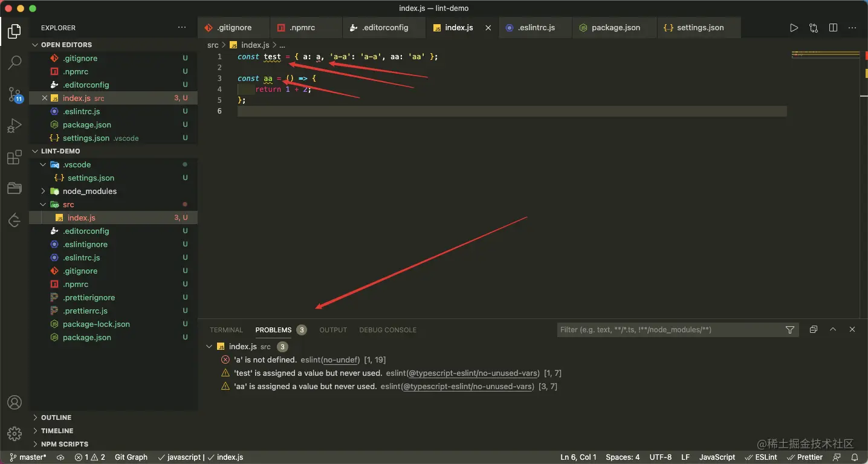Open the TERMINAL panel tab
This screenshot has width=868, height=464.
[x=226, y=330]
